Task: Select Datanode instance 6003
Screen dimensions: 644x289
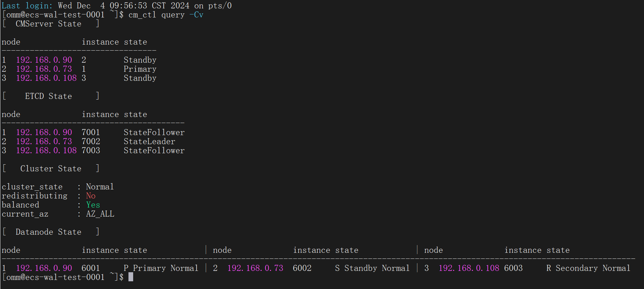Action: click(x=513, y=268)
